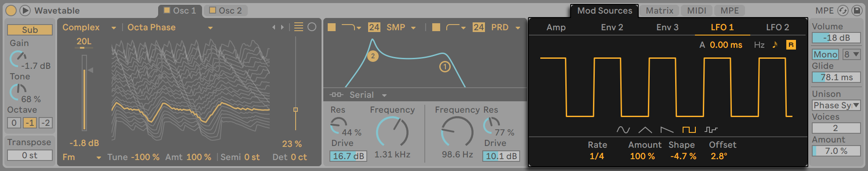This screenshot has width=868, height=171.
Task: Toggle the Osc 2 on/off square
Action: click(213, 10)
